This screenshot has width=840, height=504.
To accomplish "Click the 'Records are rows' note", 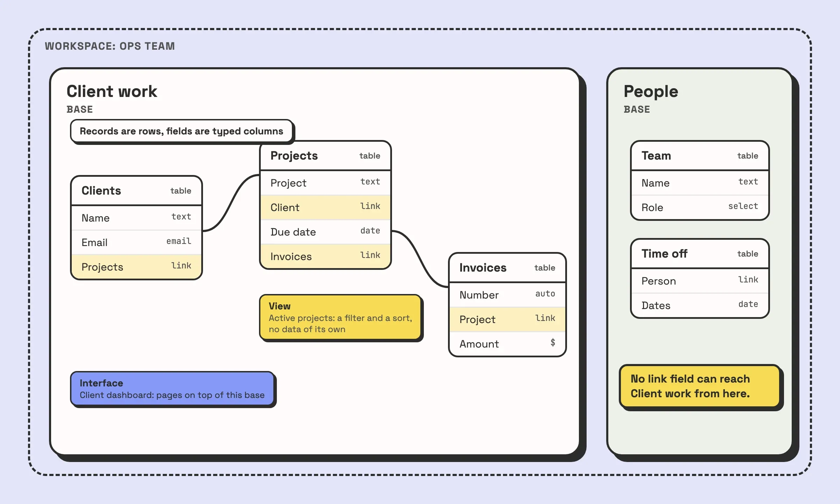I will pos(182,131).
